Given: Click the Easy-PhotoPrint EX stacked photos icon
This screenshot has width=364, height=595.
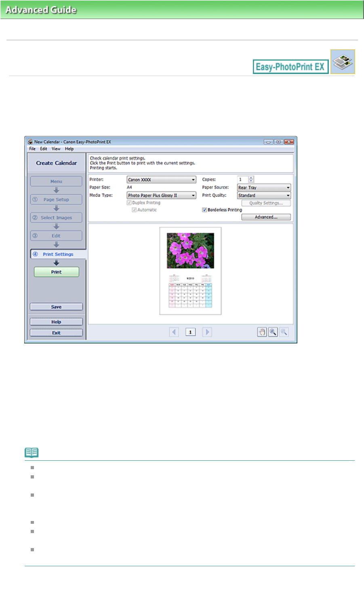Looking at the screenshot, I should (x=343, y=61).
